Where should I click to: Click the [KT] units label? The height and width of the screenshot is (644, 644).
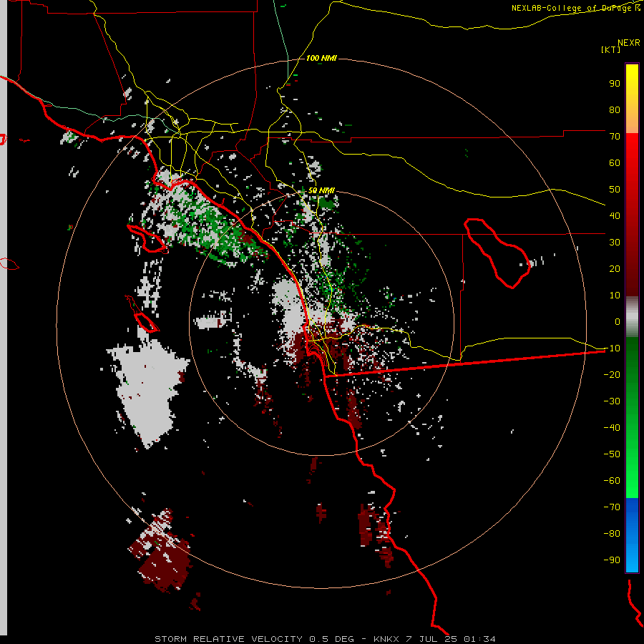[611, 49]
